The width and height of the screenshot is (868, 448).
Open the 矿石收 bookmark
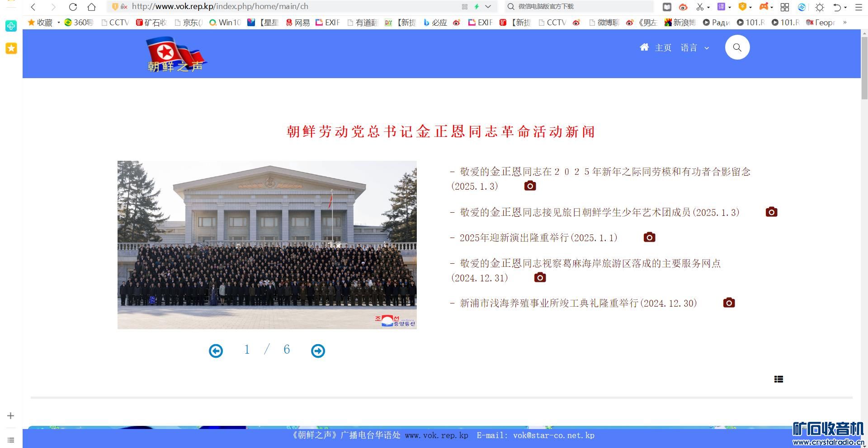tap(151, 23)
